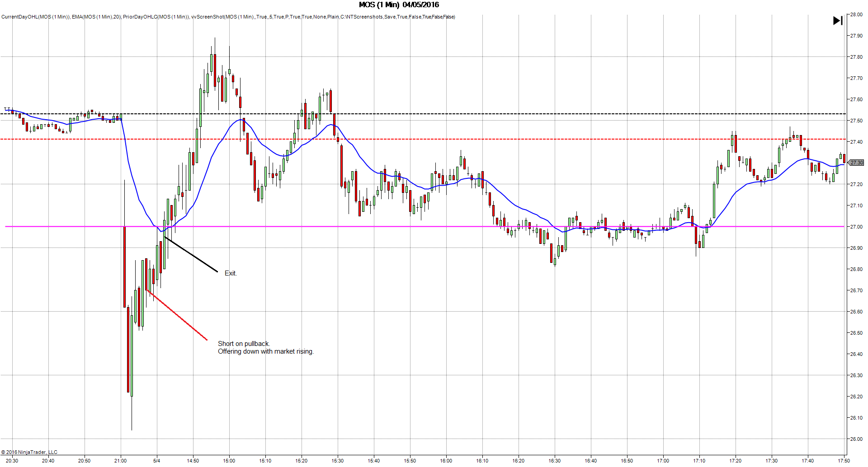Click the 27.70 price axis label
This screenshot has height=467, width=868.
pyautogui.click(x=856, y=78)
